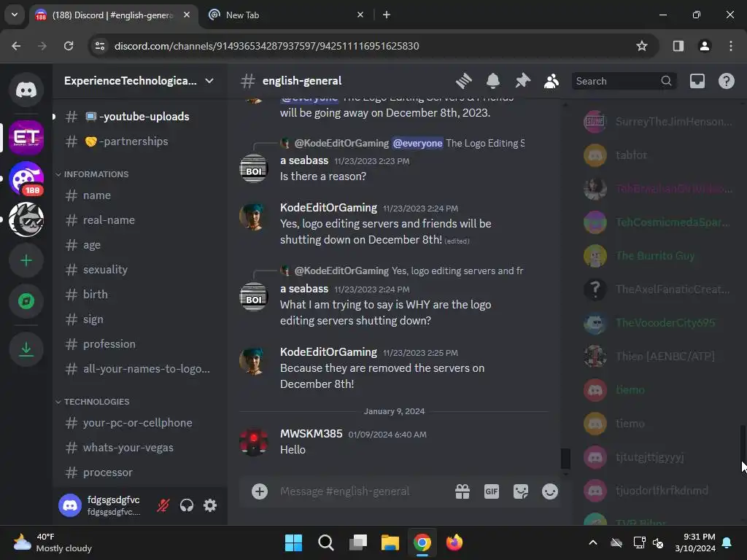
Task: Add a server with the plus icon
Action: (x=26, y=260)
